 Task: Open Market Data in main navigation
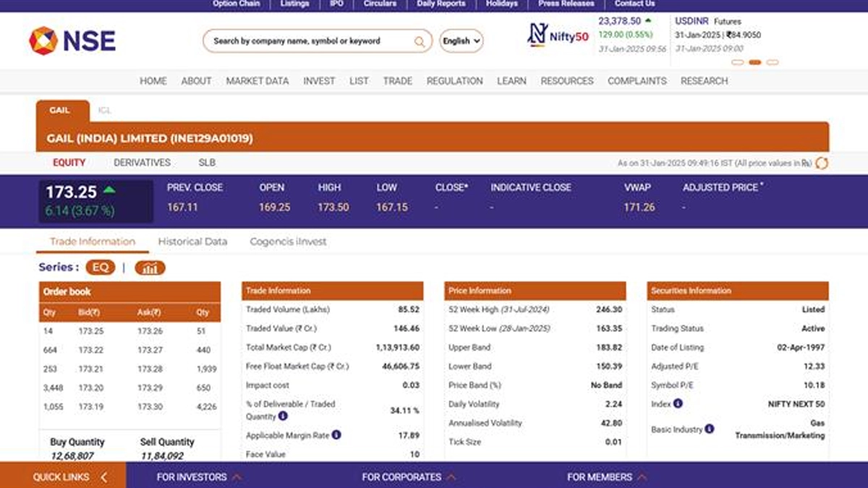pyautogui.click(x=257, y=81)
